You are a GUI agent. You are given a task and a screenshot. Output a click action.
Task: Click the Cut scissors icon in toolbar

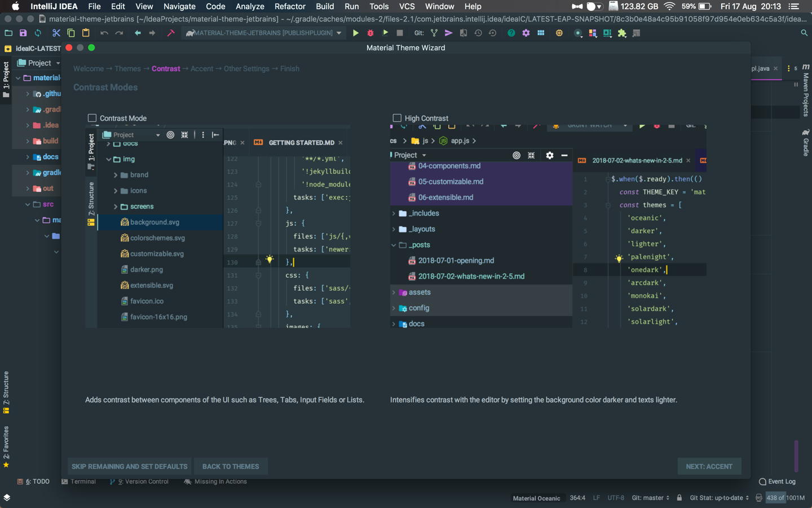[56, 33]
